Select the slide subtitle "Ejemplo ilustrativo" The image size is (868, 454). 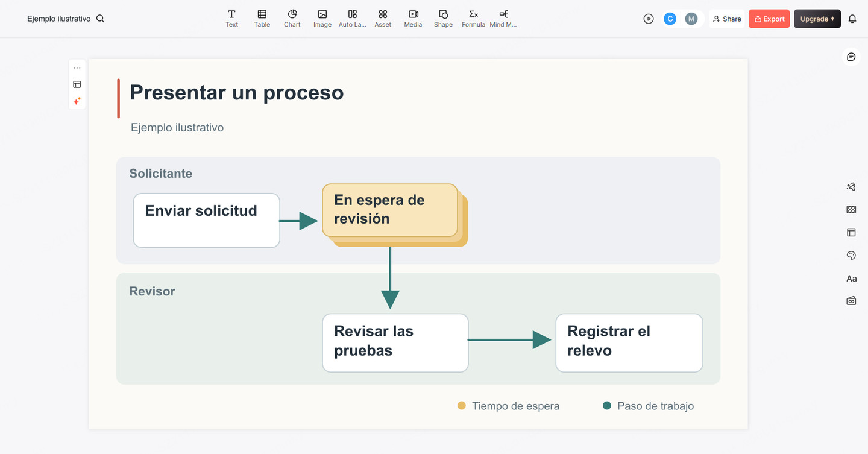[177, 128]
